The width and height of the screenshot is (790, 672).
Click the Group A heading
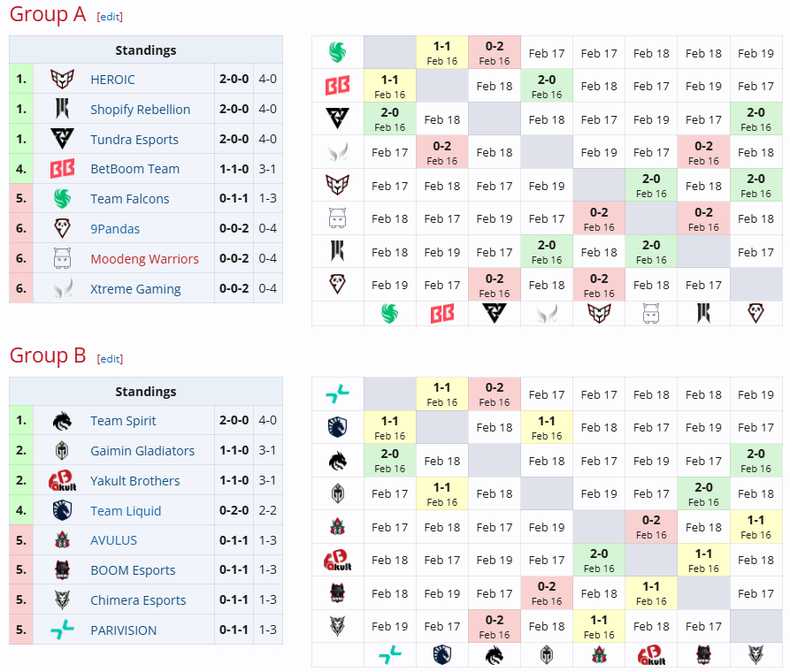(x=48, y=14)
